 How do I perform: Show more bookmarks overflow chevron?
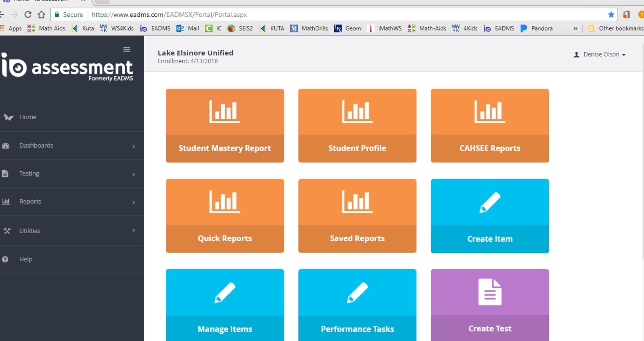coord(575,28)
